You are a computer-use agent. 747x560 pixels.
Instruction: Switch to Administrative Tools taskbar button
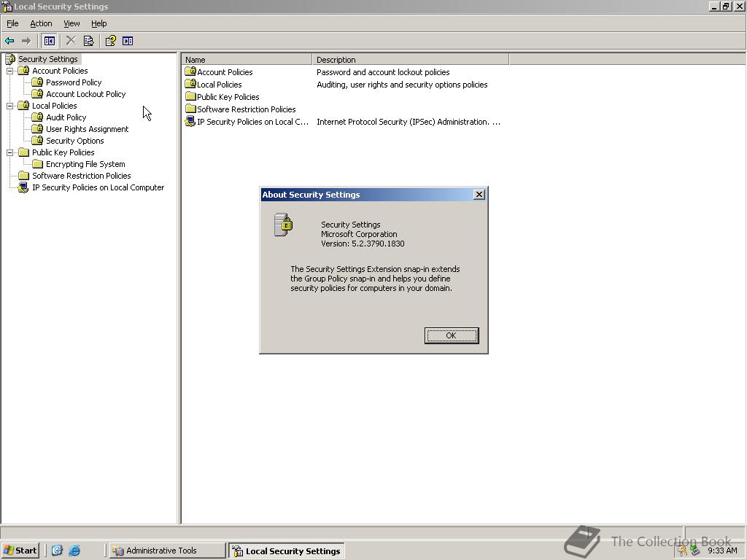(x=167, y=551)
